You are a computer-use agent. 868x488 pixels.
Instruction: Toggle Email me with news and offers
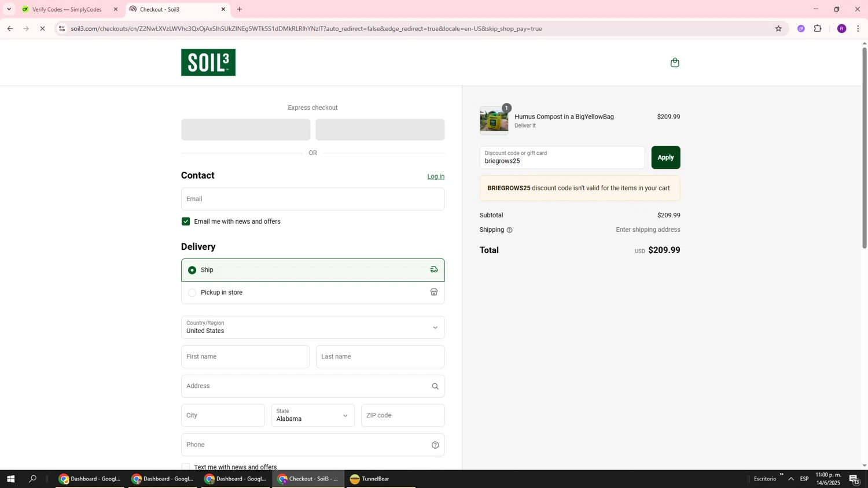coord(186,221)
